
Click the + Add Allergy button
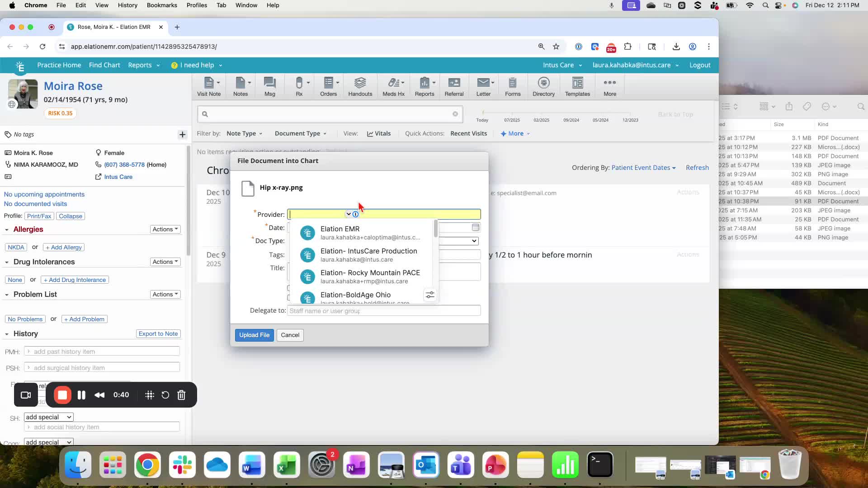point(64,247)
